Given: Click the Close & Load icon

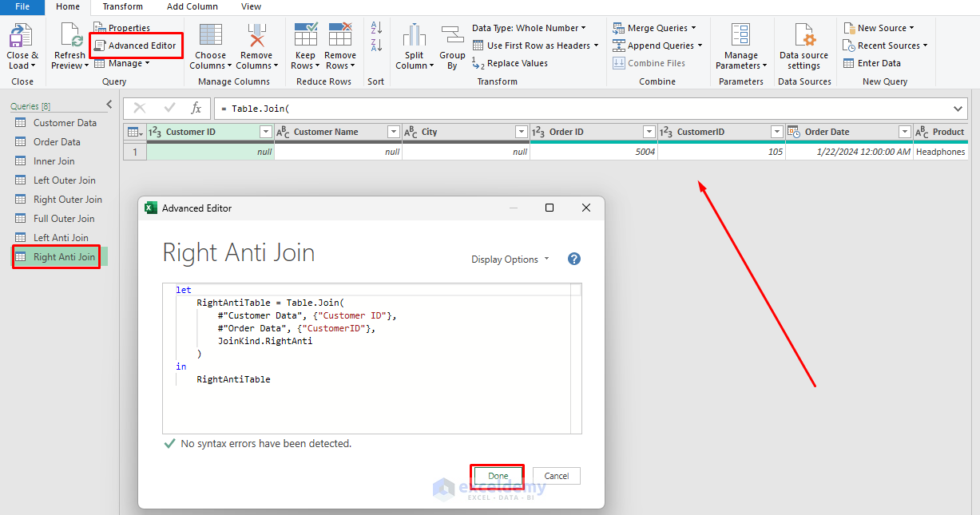Looking at the screenshot, I should 21,36.
